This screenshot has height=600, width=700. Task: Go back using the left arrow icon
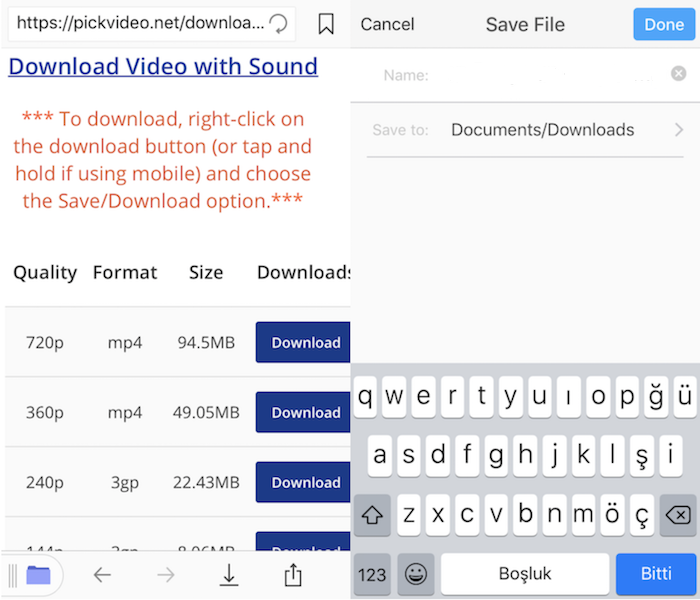102,574
